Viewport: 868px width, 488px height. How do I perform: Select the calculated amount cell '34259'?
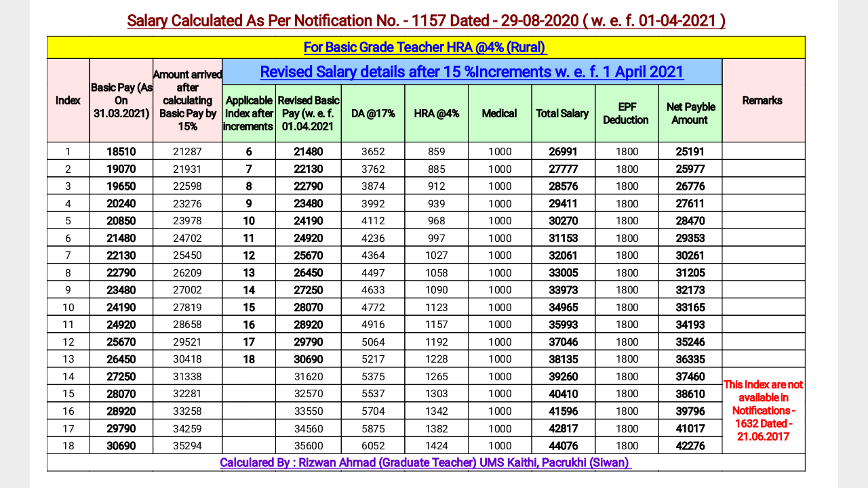[x=187, y=428]
